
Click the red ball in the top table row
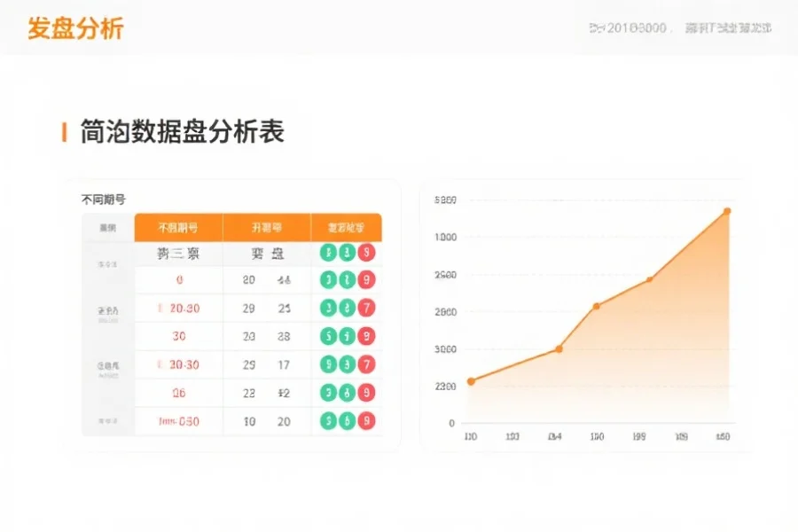coord(365,254)
